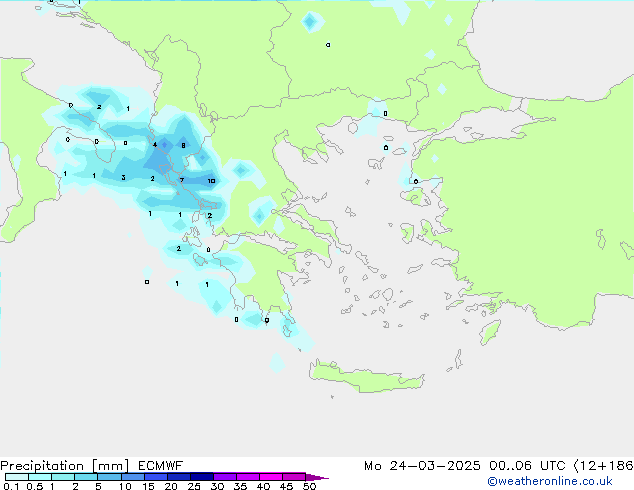Select the 2–5 mm legend color box
Viewport: 634px width, 490px height.
click(x=86, y=477)
